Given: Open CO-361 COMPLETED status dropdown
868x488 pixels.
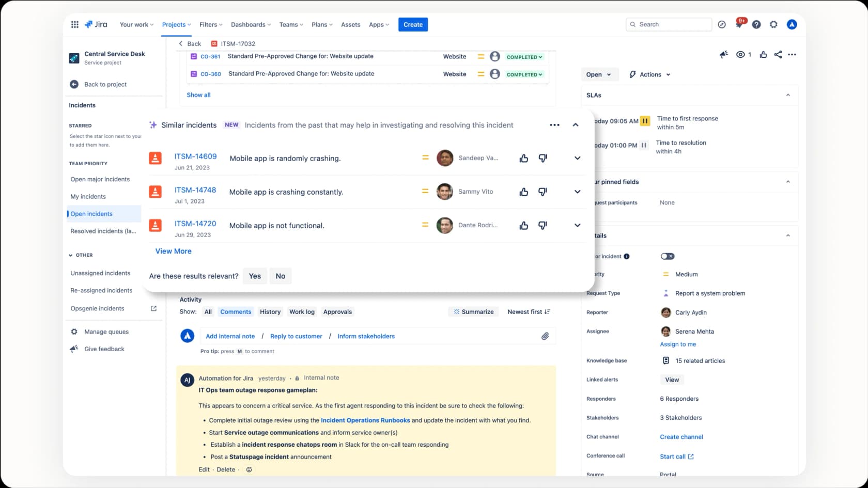Looking at the screenshot, I should tap(524, 57).
